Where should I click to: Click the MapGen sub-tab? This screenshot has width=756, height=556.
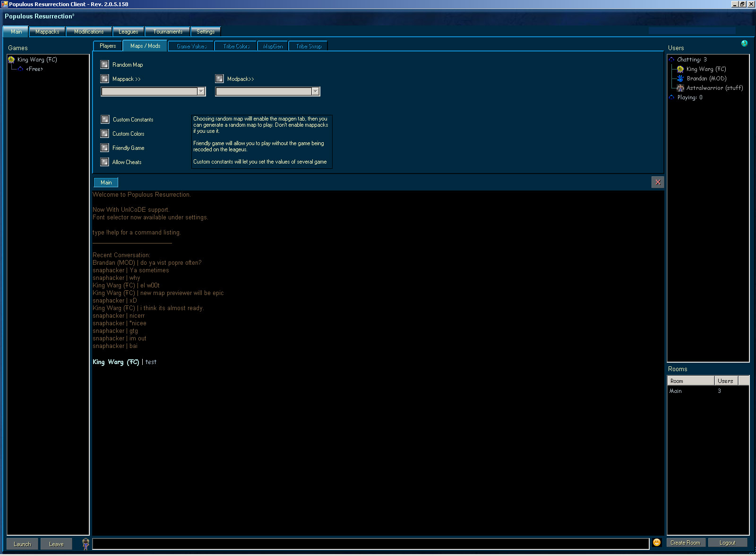pos(273,46)
